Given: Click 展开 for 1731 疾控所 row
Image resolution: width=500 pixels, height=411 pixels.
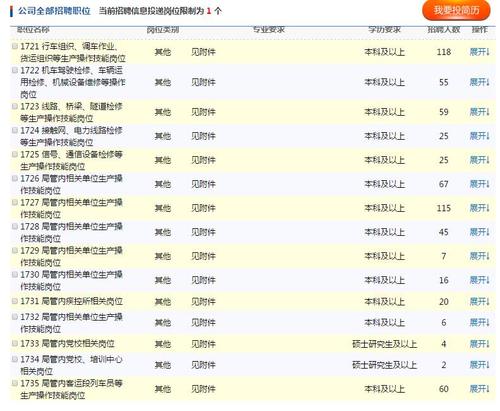Looking at the screenshot, I should point(479,301).
